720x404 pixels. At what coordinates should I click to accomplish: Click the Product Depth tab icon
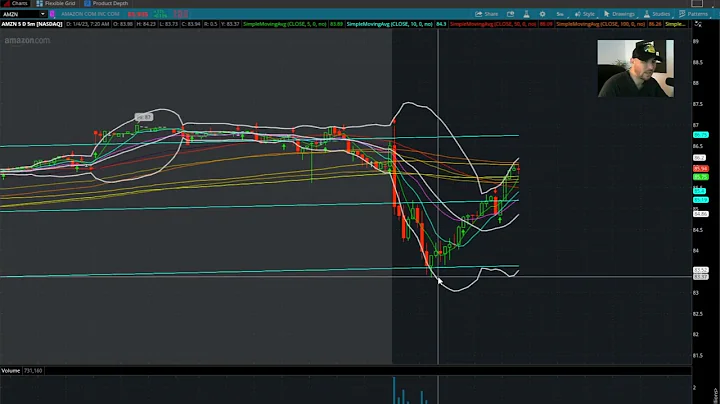[x=87, y=3]
